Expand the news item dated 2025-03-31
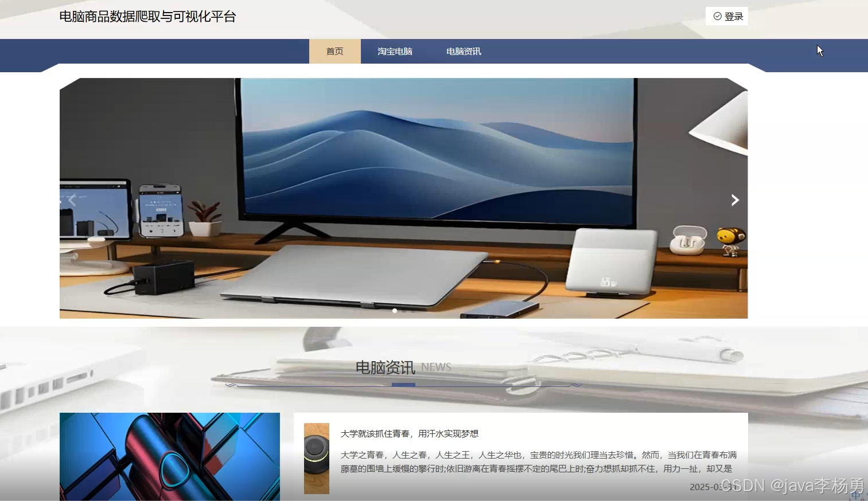The width and height of the screenshot is (868, 501). [711, 487]
